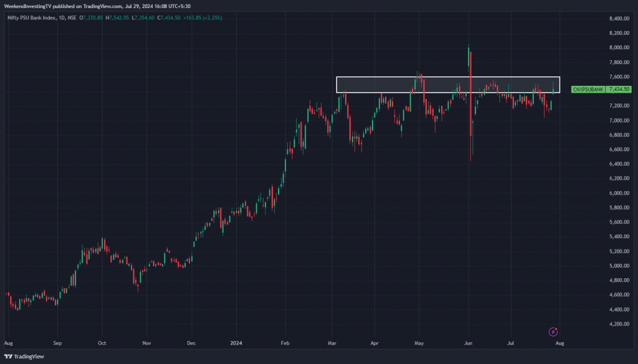Screen dimensions: 638x364
Task: Click the 4,200.00 level on price axis
Action: [619, 324]
